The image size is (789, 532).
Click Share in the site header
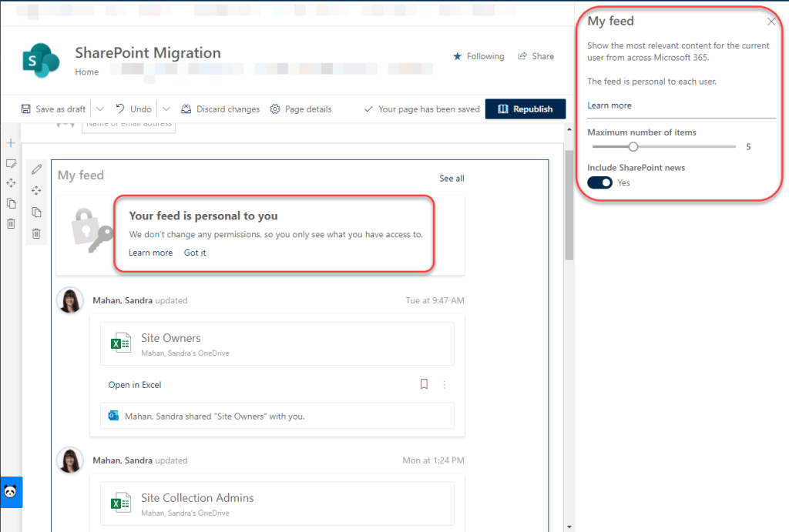[x=536, y=56]
